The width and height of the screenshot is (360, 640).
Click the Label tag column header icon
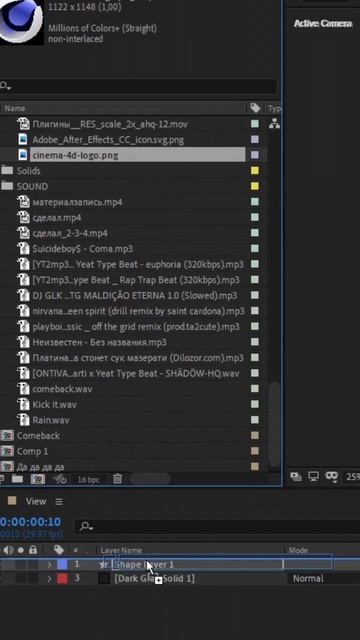pyautogui.click(x=256, y=108)
